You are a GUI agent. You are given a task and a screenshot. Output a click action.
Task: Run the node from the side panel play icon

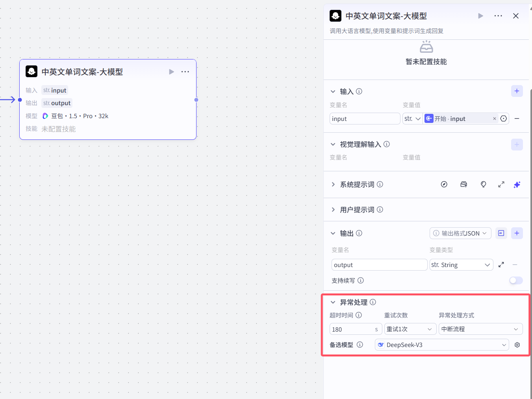pyautogui.click(x=480, y=16)
